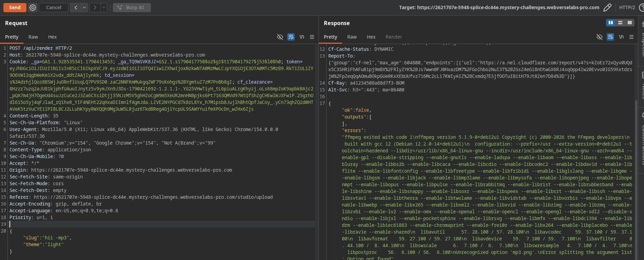The height and width of the screenshot is (260, 644).
Task: Click the Cancel button
Action: [54, 7]
